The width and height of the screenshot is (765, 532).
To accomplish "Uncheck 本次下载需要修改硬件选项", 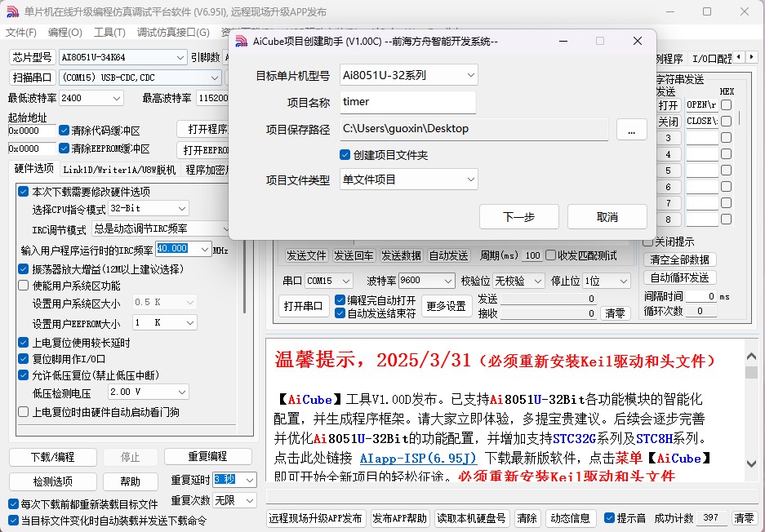I will (x=23, y=191).
